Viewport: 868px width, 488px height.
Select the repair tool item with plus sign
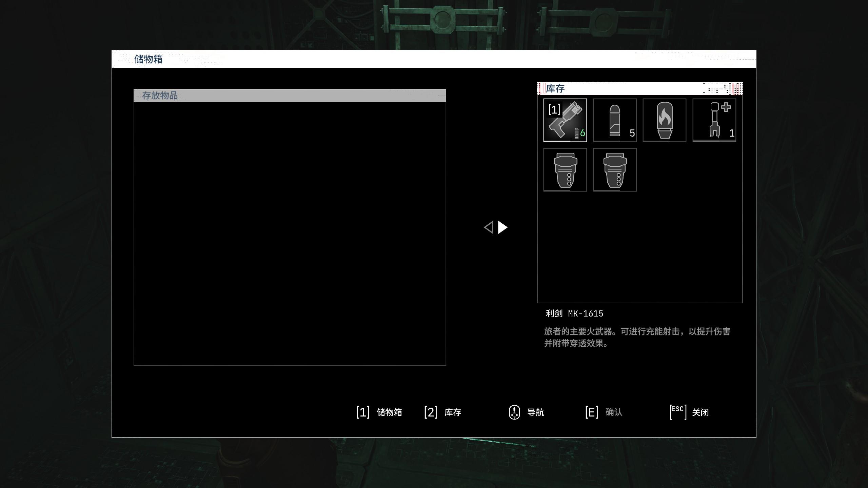click(714, 120)
